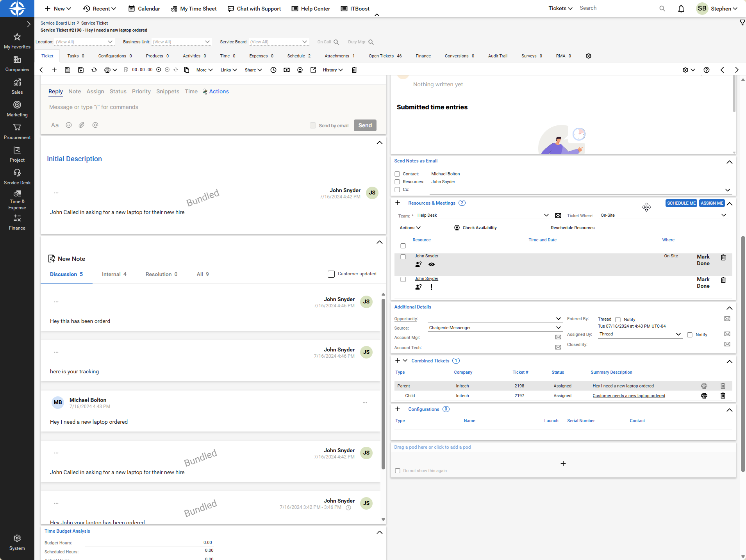This screenshot has width=746, height=560.
Task: Check the select-all resources checkbox
Action: point(403,246)
